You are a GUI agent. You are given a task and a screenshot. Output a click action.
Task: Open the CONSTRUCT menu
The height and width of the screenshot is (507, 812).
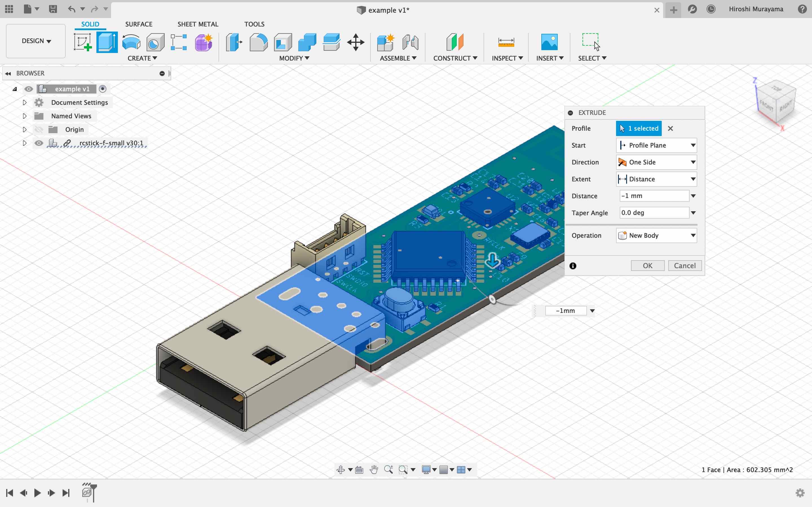(x=455, y=58)
